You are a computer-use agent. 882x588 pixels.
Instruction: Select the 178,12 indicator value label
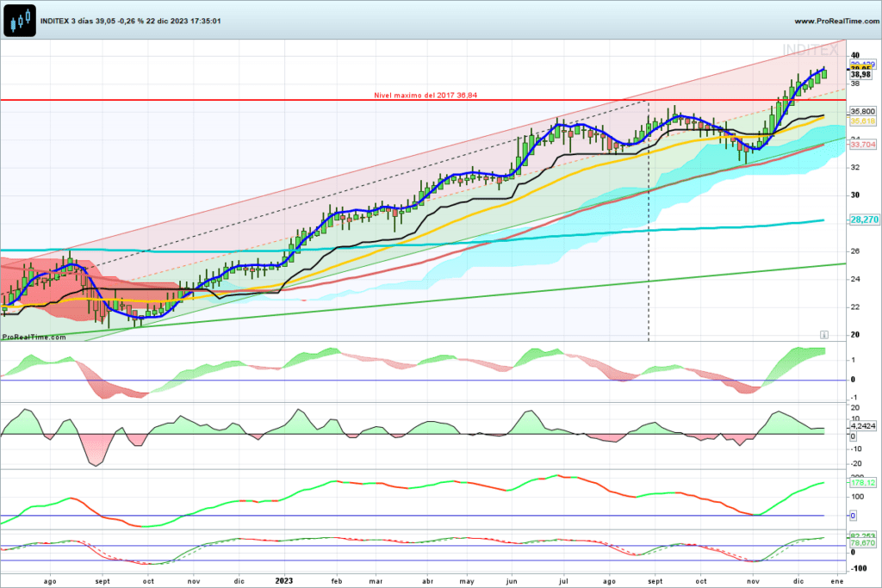(862, 483)
